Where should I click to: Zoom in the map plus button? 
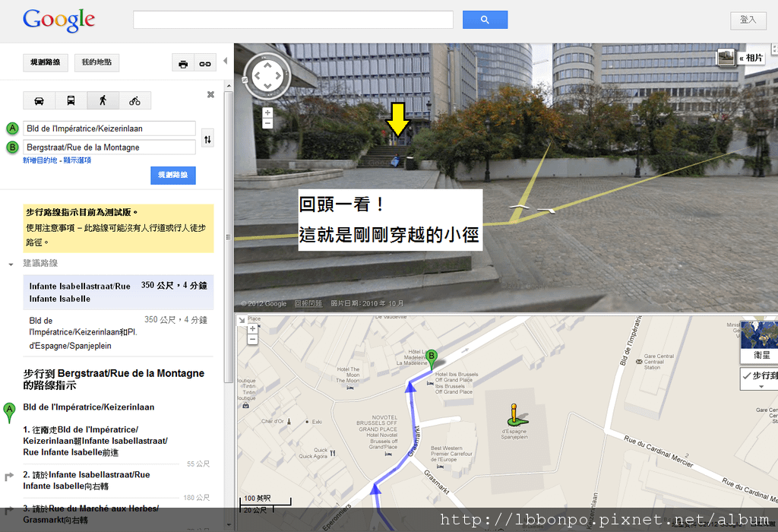coord(252,328)
